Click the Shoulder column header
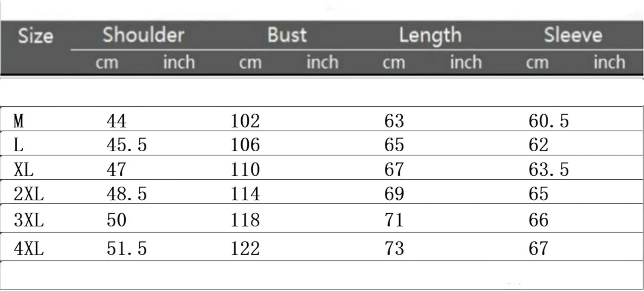644x291 pixels. (143, 35)
